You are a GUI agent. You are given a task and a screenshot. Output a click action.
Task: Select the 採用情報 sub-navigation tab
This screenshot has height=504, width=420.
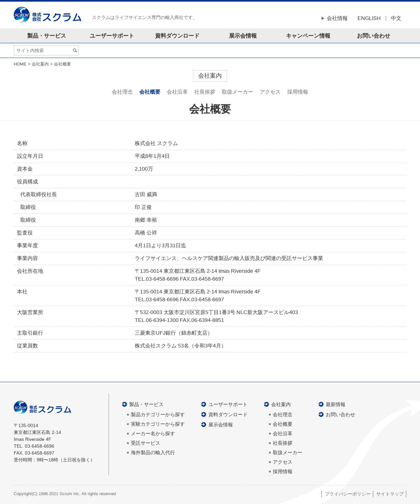[298, 92]
